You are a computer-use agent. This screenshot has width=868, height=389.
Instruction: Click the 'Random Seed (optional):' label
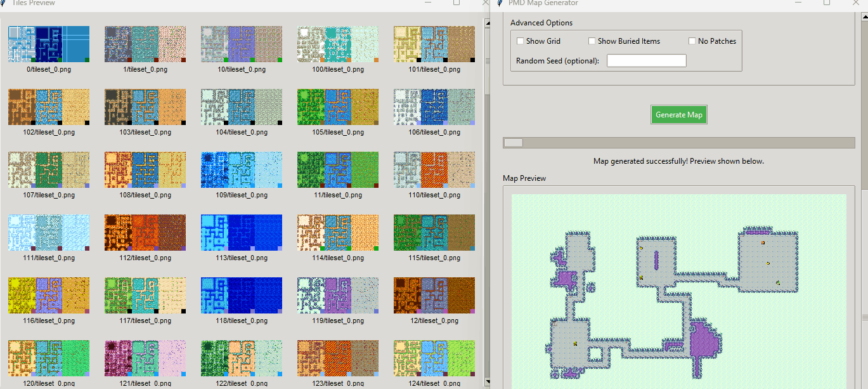pyautogui.click(x=557, y=61)
